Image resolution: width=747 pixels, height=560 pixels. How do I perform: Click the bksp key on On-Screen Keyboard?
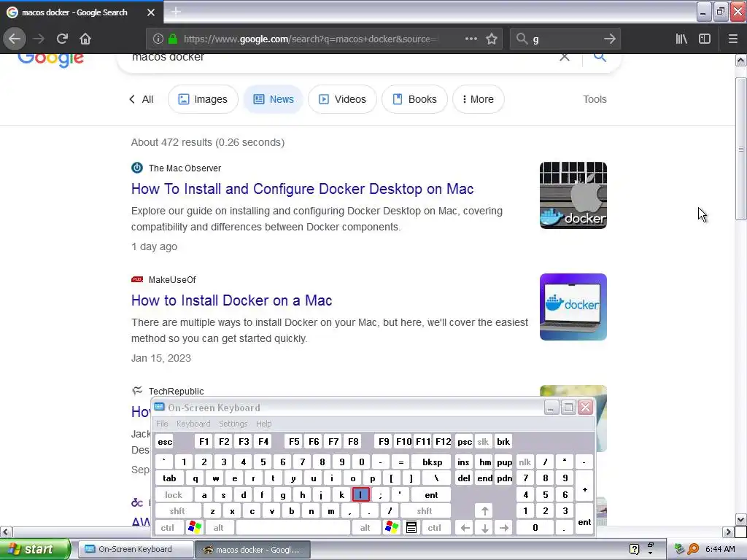click(x=432, y=462)
